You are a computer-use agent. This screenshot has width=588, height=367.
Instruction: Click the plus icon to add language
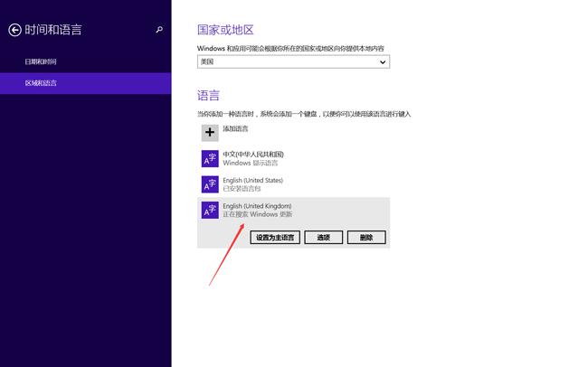210,133
